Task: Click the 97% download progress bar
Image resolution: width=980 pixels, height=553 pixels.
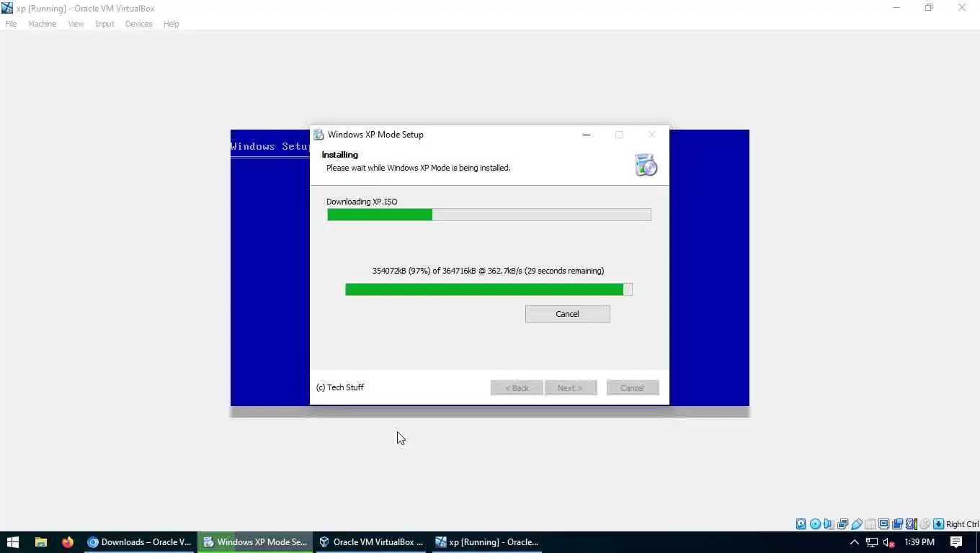Action: (489, 289)
